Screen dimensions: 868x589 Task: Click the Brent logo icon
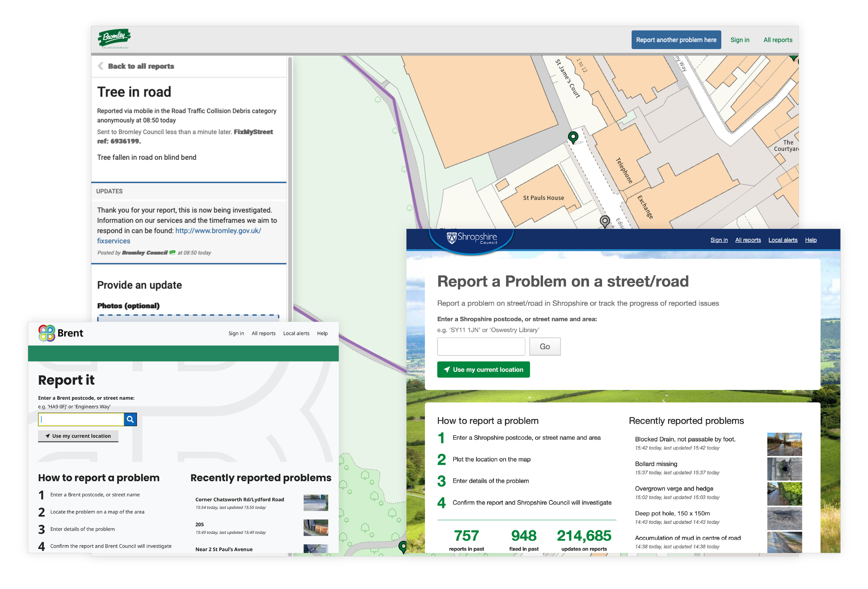pyautogui.click(x=47, y=333)
